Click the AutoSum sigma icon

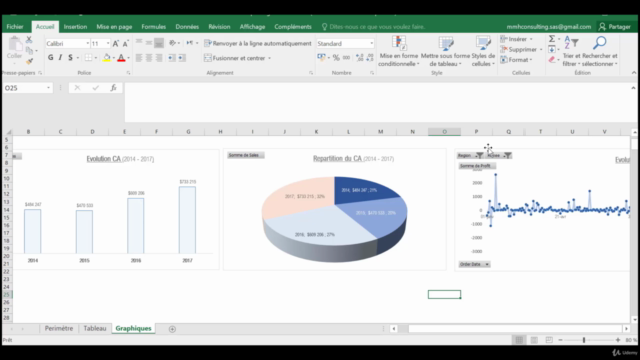[552, 39]
